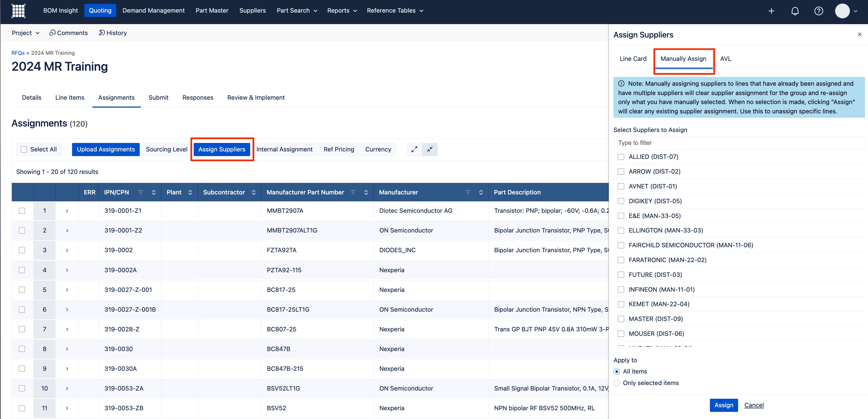Open the user account dropdown arrow
The image size is (868, 419).
point(855,11)
